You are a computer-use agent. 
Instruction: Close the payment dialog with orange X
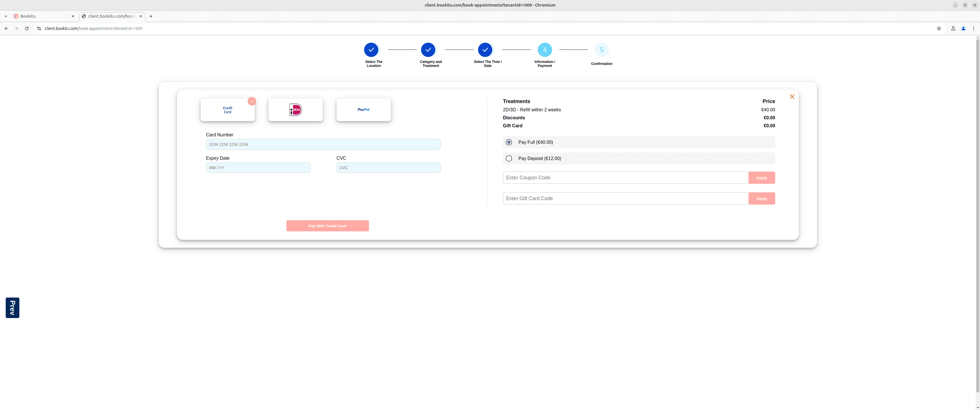[792, 97]
